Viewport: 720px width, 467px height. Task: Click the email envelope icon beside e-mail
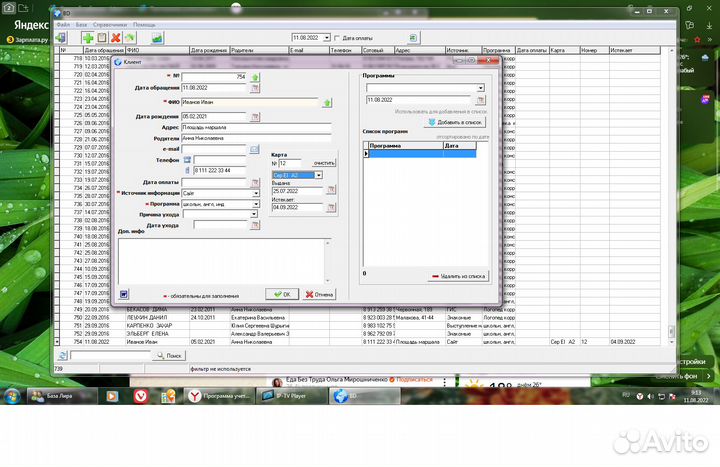click(254, 149)
